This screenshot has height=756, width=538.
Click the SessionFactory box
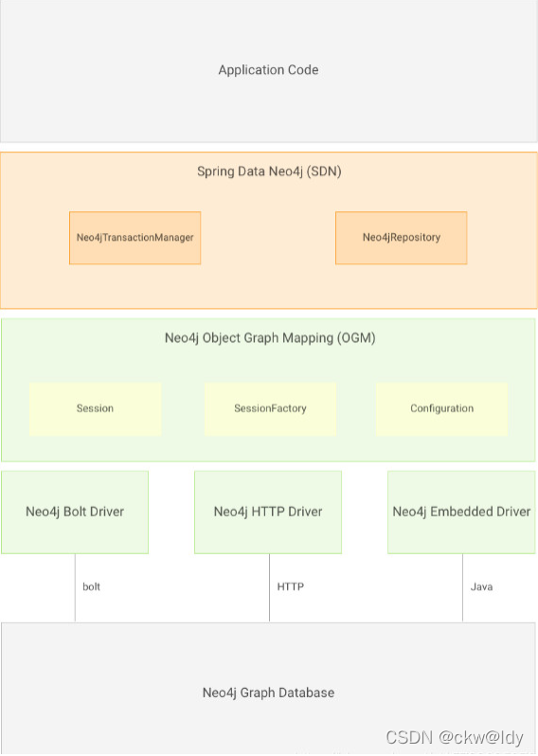click(270, 409)
